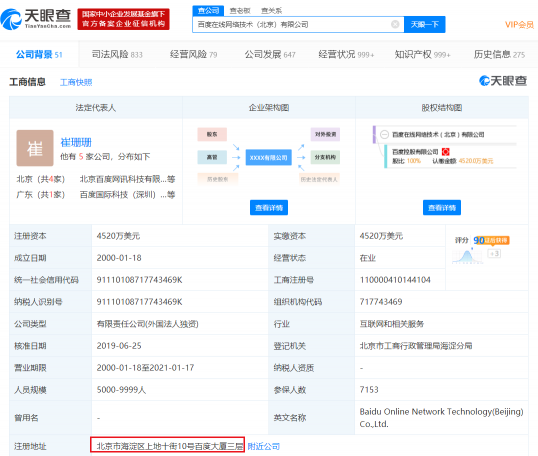This screenshot has width=538, height=456.
Task: Select the registration number 110000410144104
Action: (395, 280)
